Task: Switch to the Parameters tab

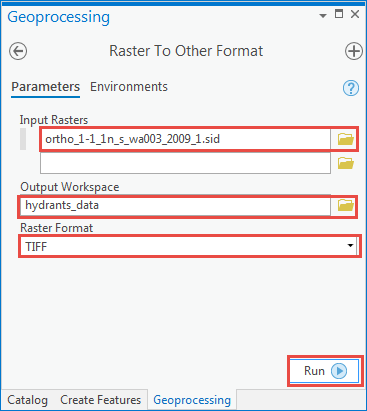Action: coord(45,87)
